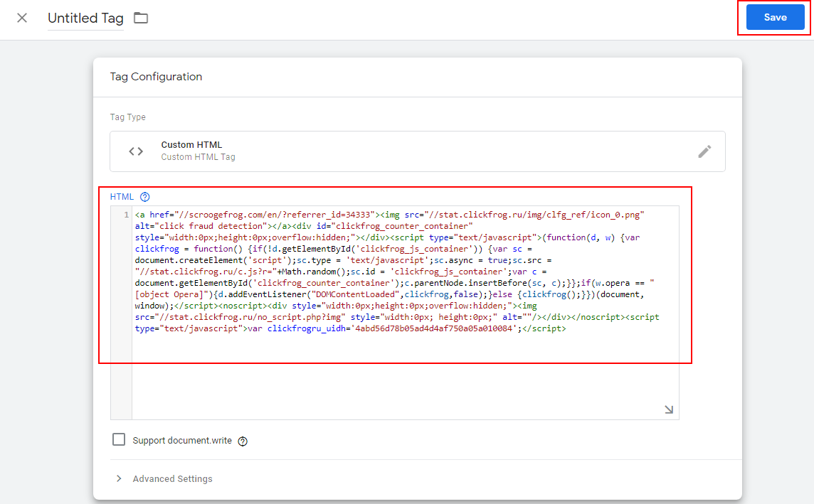Open help icon beside Support document.write
This screenshot has width=814, height=504.
[243, 441]
